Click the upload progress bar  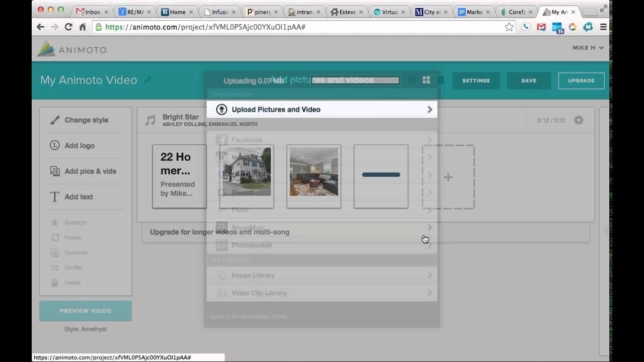coord(355,80)
